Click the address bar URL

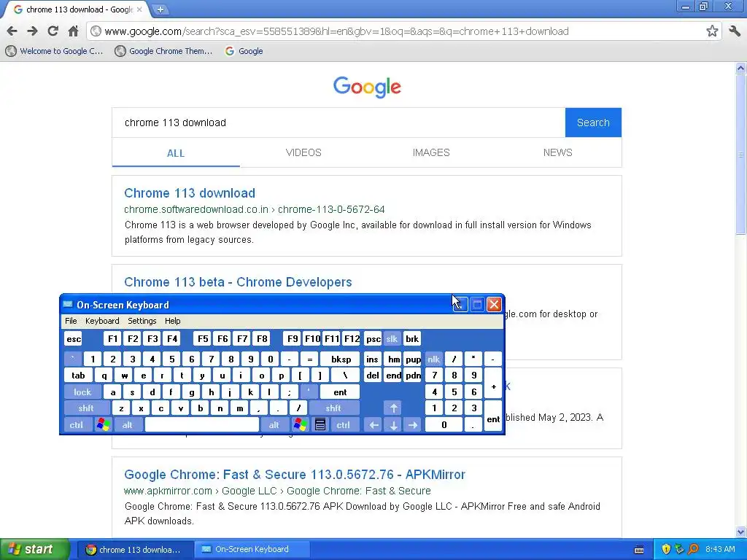(x=336, y=31)
